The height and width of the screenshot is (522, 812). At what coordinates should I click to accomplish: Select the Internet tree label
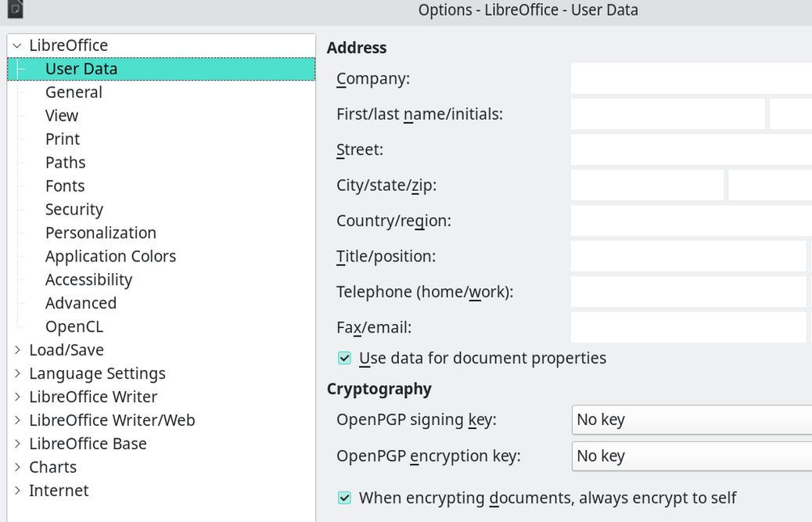[x=59, y=491]
